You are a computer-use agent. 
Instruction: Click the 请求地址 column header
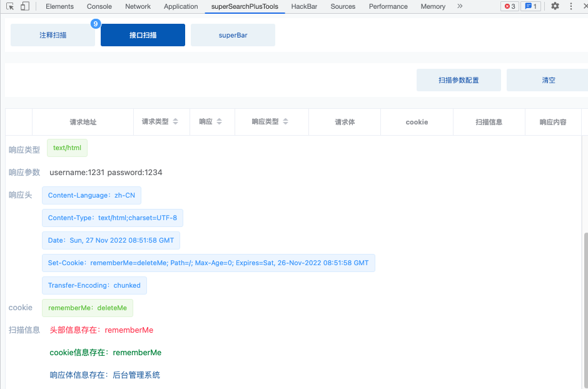tap(83, 122)
